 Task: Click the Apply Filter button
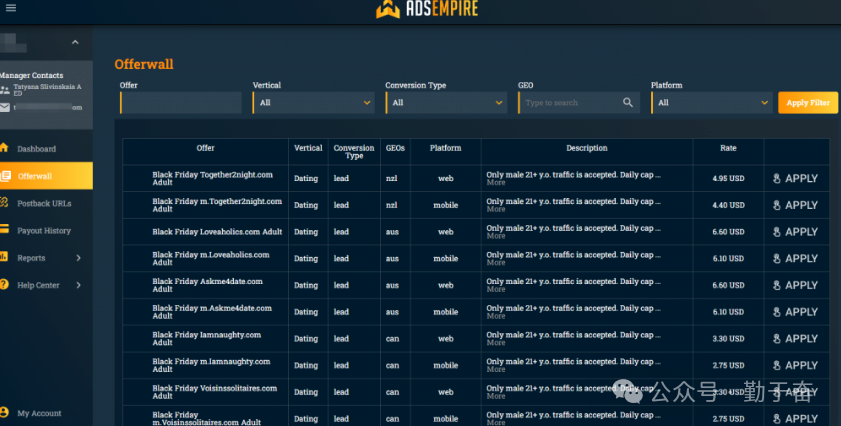(x=808, y=102)
